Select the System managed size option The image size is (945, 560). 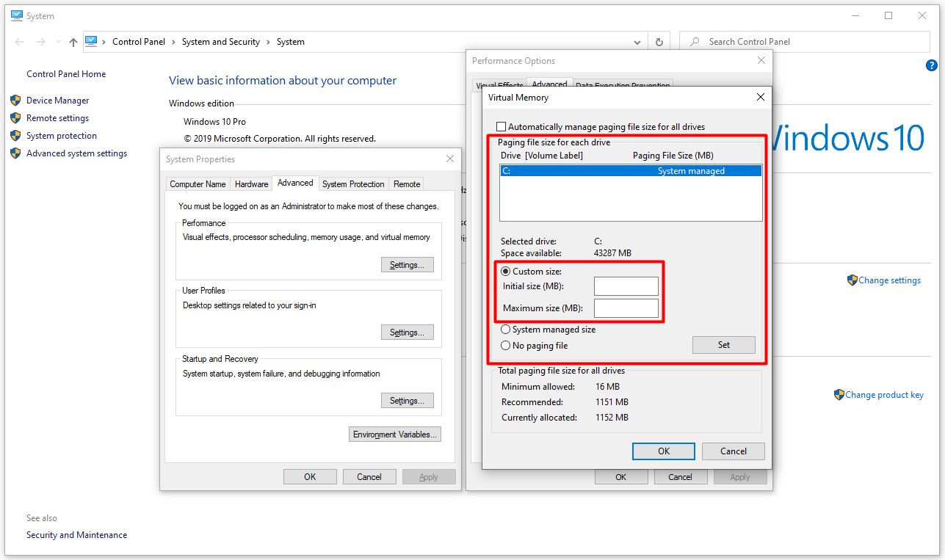tap(505, 330)
